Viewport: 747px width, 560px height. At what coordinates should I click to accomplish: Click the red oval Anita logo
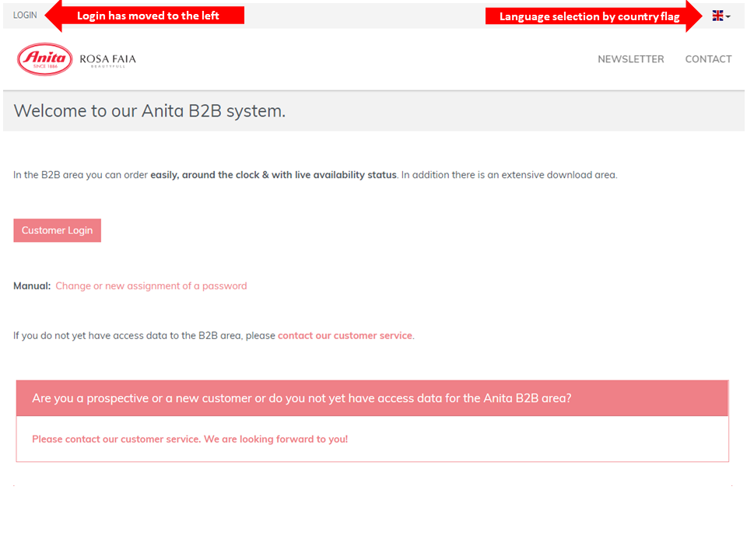coord(45,59)
